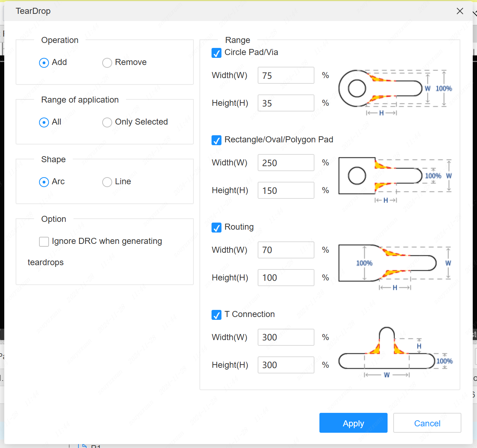Click the Rectangle Pad Width field showing 250

(286, 163)
